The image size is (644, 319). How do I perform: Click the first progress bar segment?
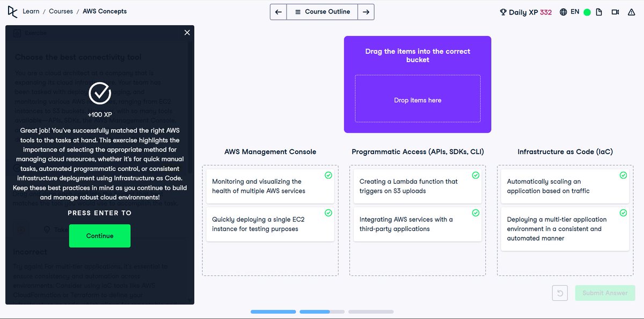coord(273,311)
